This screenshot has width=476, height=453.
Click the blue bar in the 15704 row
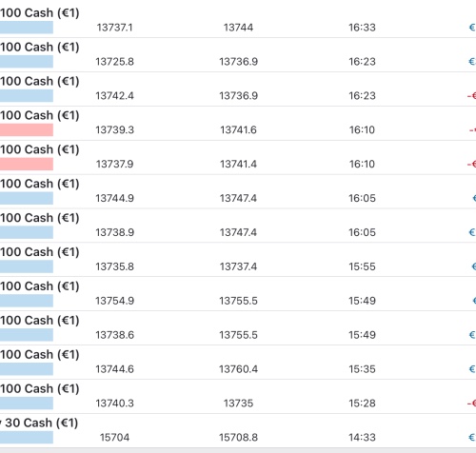[x=27, y=438]
